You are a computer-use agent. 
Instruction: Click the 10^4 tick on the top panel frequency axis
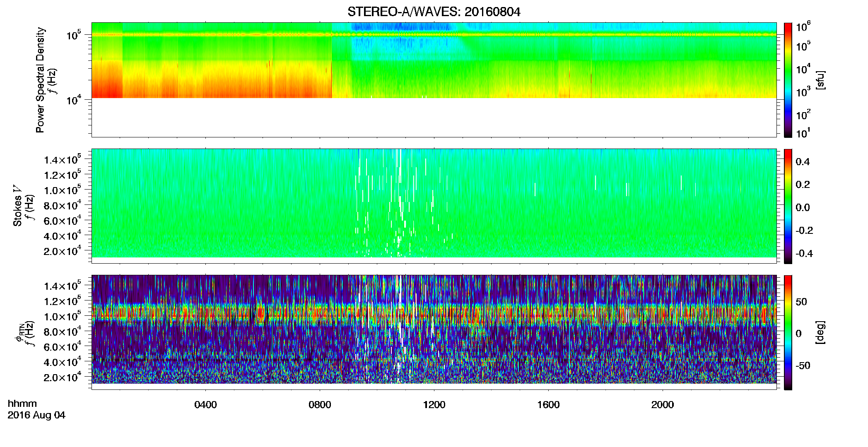pyautogui.click(x=73, y=100)
